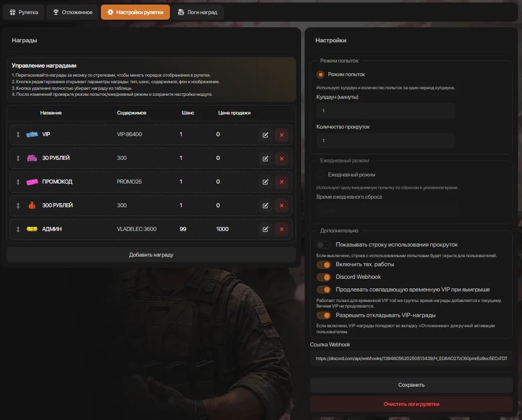The height and width of the screenshot is (420, 522).
Task: Select the Режим попыток radio button
Action: point(320,75)
